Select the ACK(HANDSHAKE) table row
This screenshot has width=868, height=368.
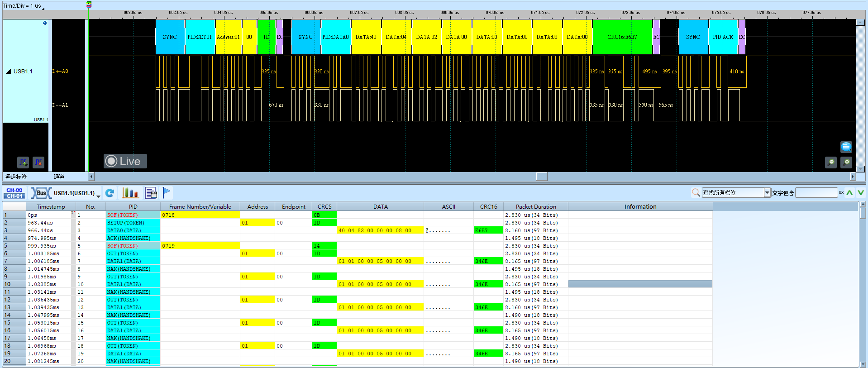tap(358, 238)
